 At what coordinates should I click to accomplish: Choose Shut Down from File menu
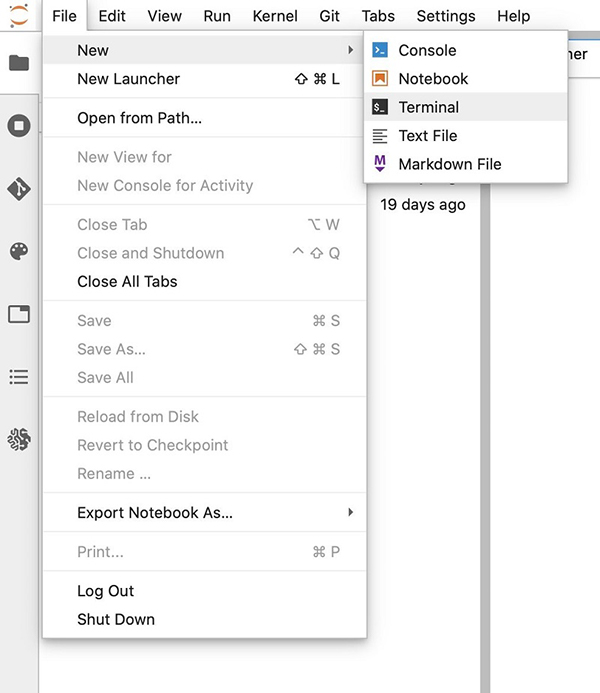click(x=205, y=619)
